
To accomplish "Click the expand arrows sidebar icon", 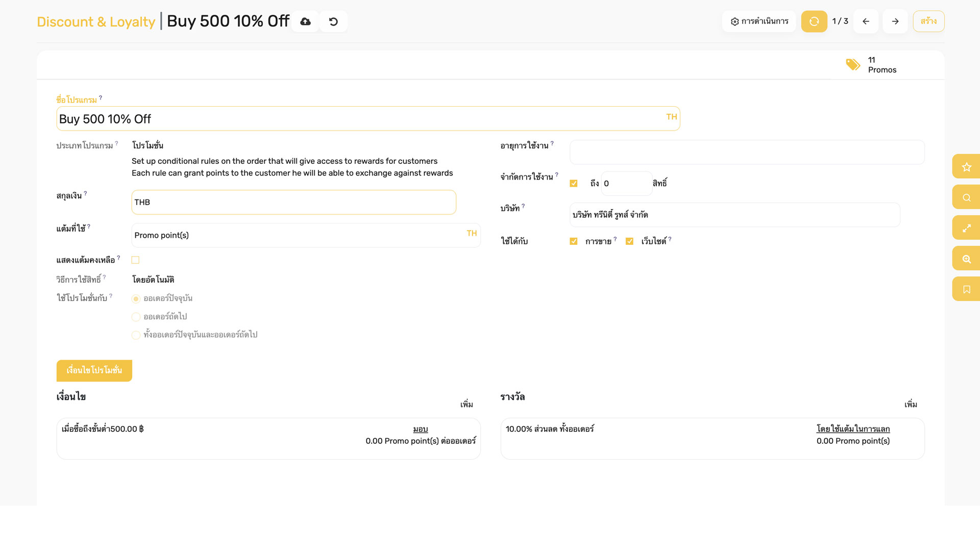I will (x=966, y=228).
